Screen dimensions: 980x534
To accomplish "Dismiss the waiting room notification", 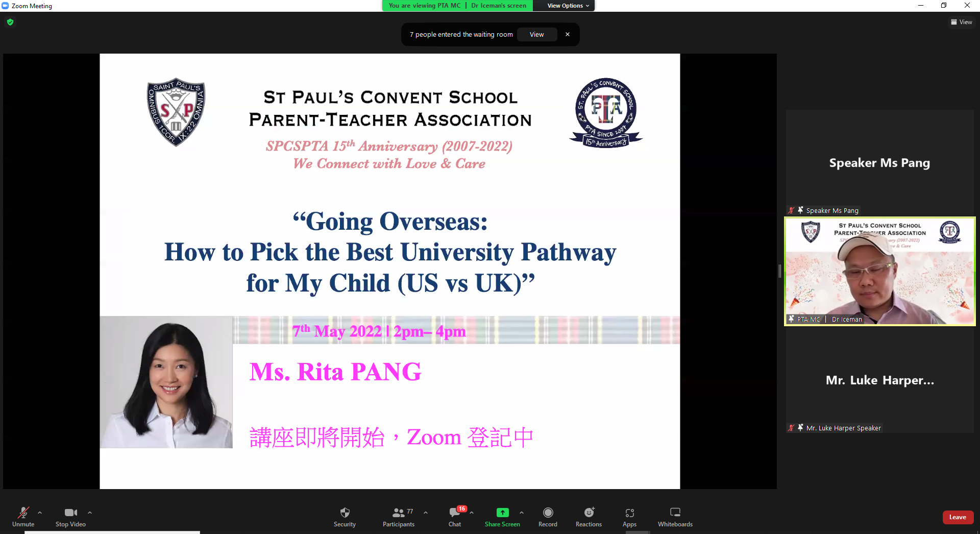I will tap(568, 34).
